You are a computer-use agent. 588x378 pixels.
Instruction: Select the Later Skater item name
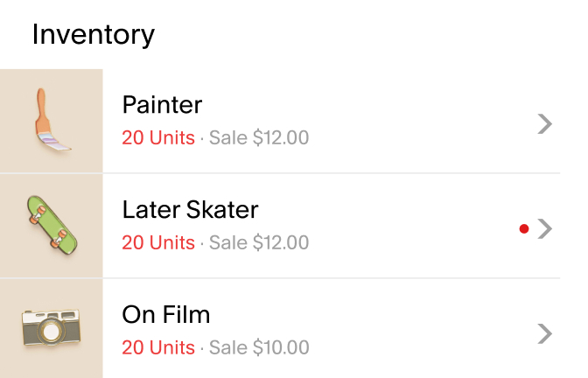[190, 210]
